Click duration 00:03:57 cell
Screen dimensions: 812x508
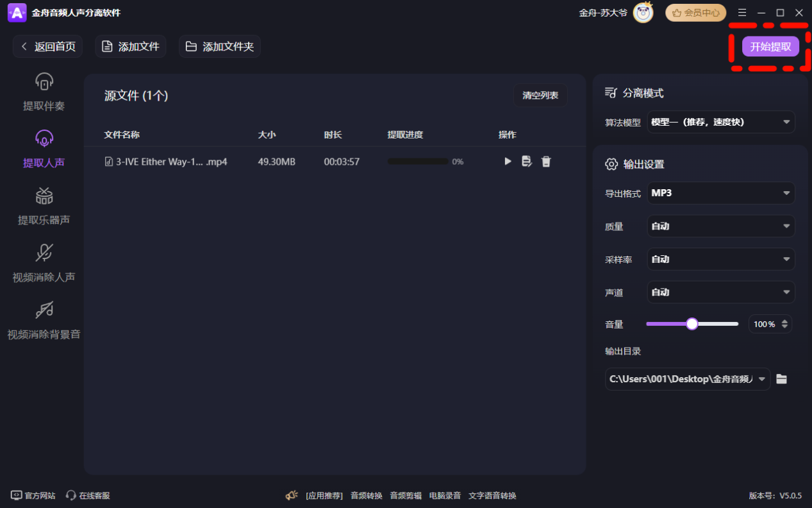tap(342, 162)
